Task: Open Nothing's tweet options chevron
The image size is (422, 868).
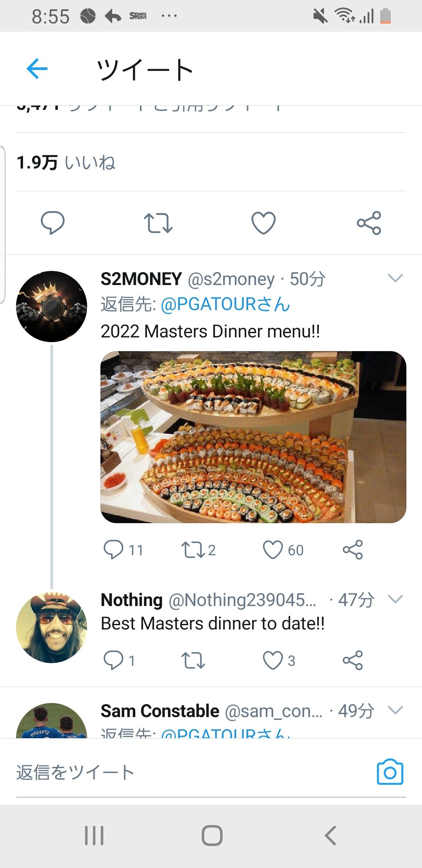Action: (395, 599)
